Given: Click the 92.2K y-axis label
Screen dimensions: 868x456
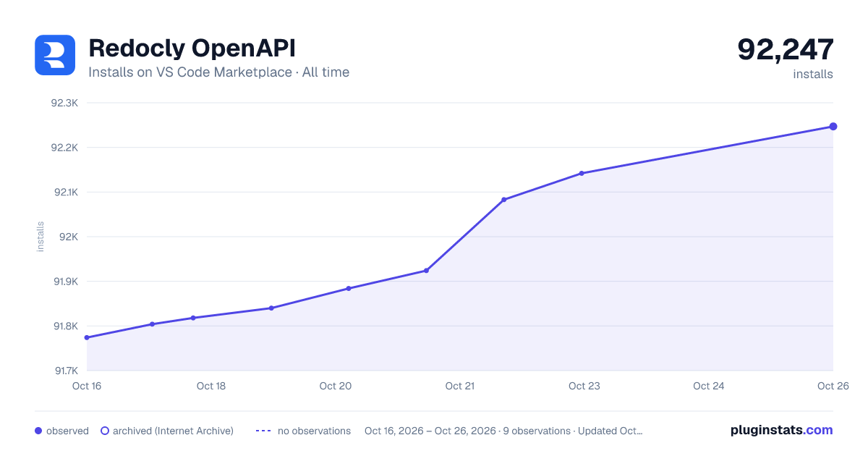Looking at the screenshot, I should point(64,148).
